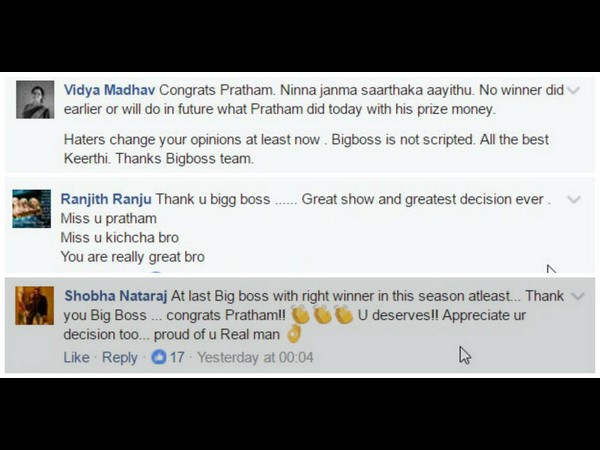Like Shobha Nataraj's comment
The height and width of the screenshot is (450, 600).
[77, 357]
